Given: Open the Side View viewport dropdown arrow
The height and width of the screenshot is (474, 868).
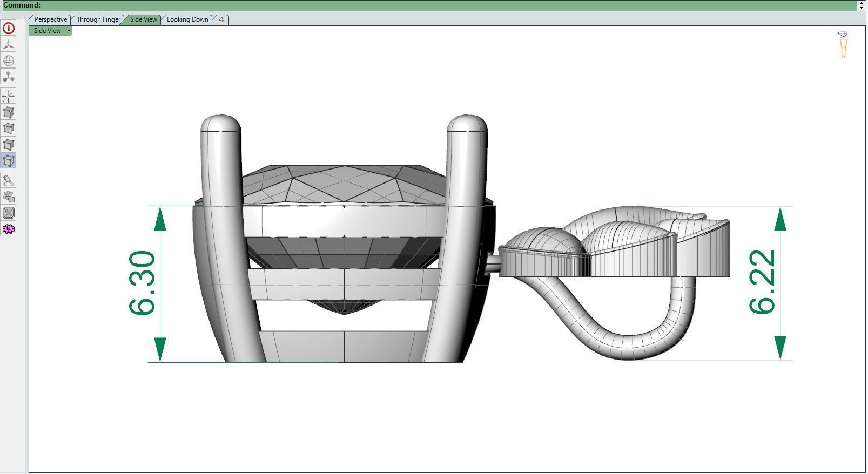Looking at the screenshot, I should [69, 31].
